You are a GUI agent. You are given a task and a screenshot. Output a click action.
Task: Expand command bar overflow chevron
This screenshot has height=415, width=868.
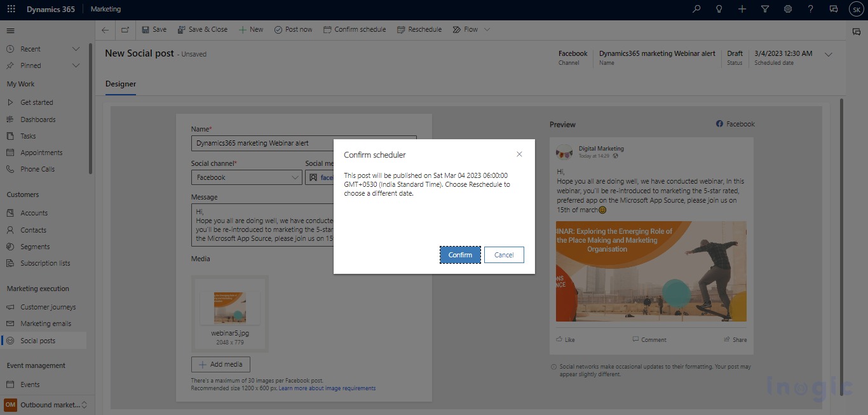click(487, 29)
